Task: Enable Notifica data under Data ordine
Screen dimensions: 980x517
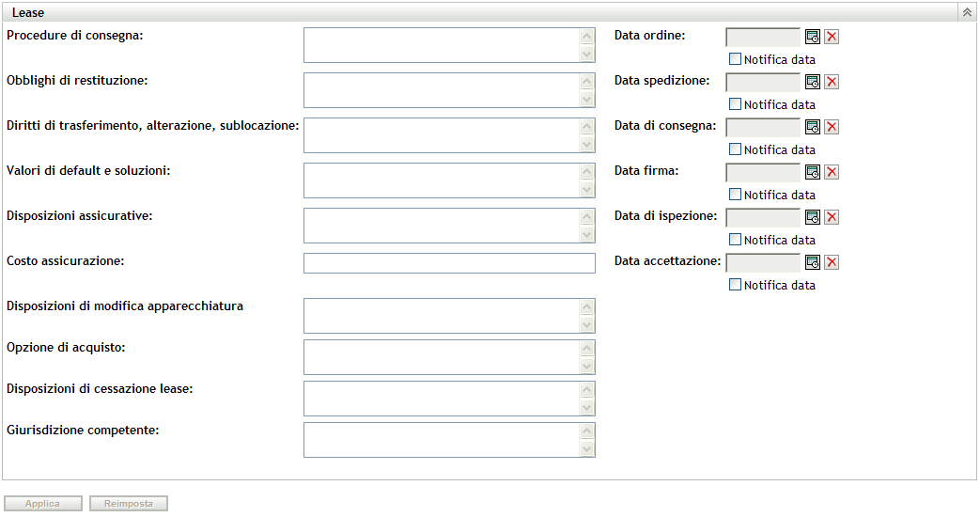Action: pos(736,59)
